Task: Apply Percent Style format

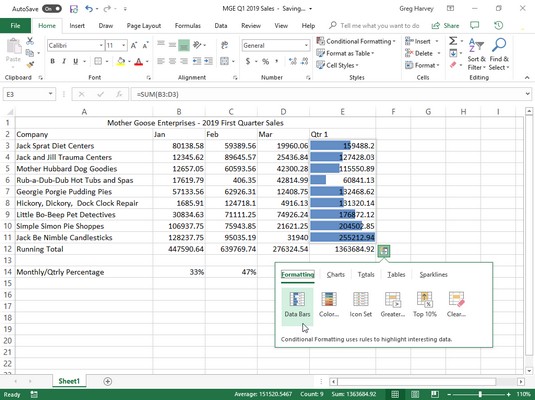Action: tap(265, 62)
